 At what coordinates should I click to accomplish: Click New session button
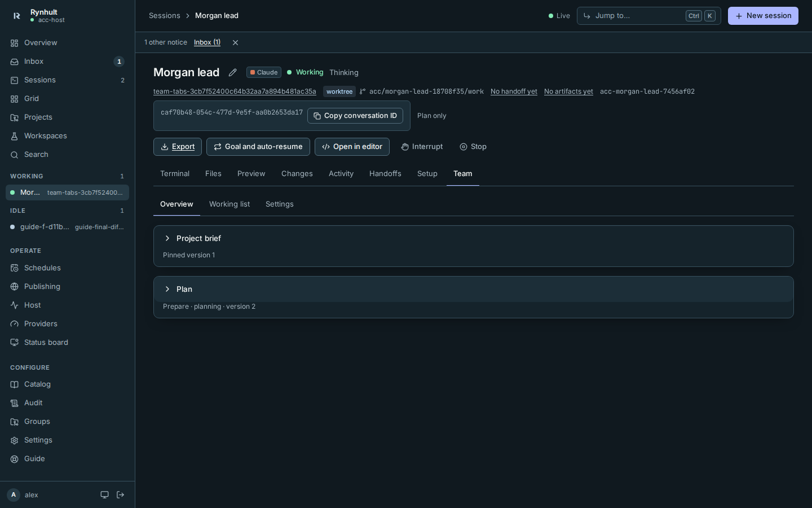pyautogui.click(x=763, y=16)
